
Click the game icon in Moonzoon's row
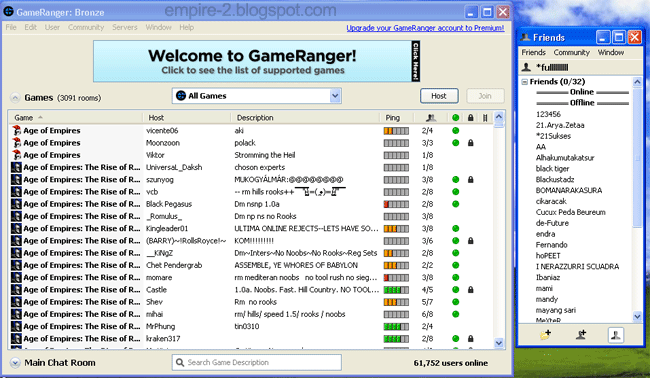point(16,143)
